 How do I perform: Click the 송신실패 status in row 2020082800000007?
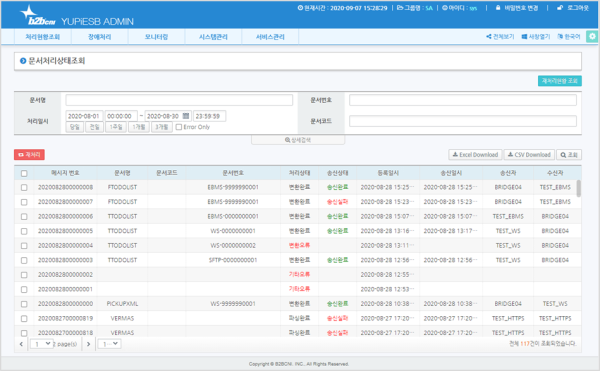coord(337,202)
